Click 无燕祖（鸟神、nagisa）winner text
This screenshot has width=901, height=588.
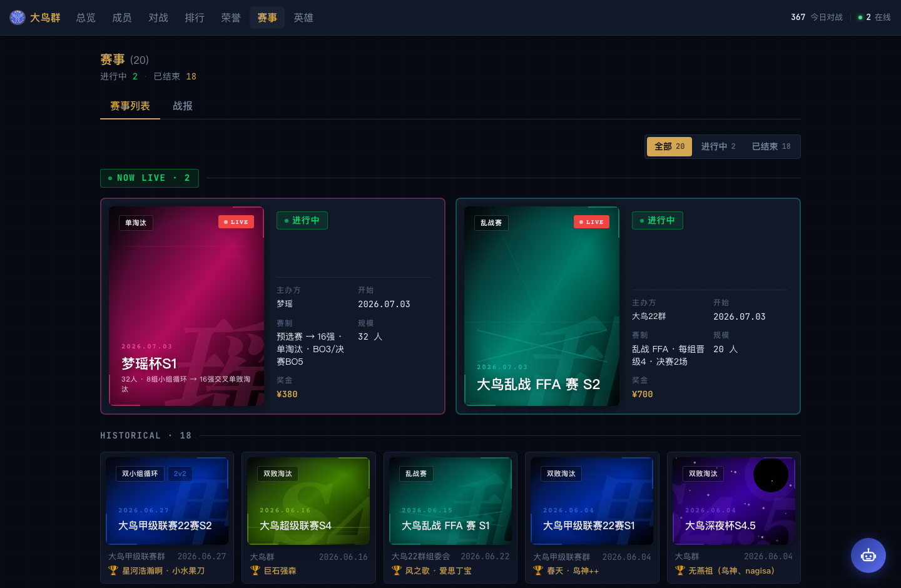pos(732,570)
